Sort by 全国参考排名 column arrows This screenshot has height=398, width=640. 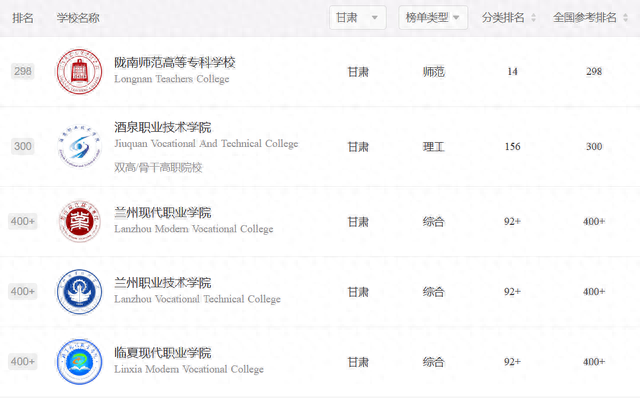pos(625,18)
